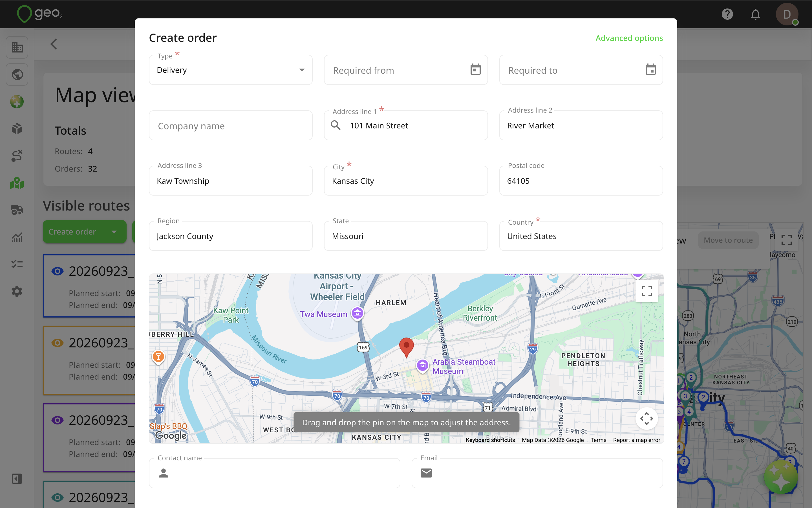Open Required from calendar picker
The image size is (812, 508).
click(x=475, y=69)
